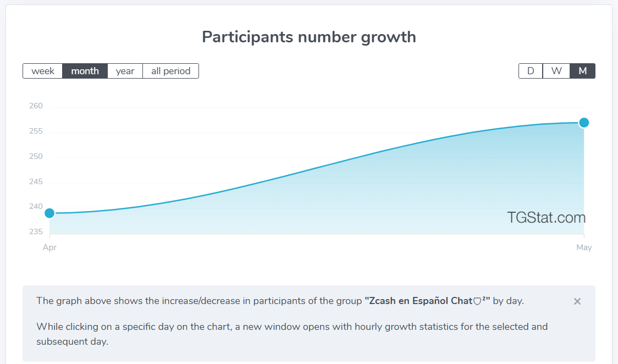Click the April data point on chart

49,213
